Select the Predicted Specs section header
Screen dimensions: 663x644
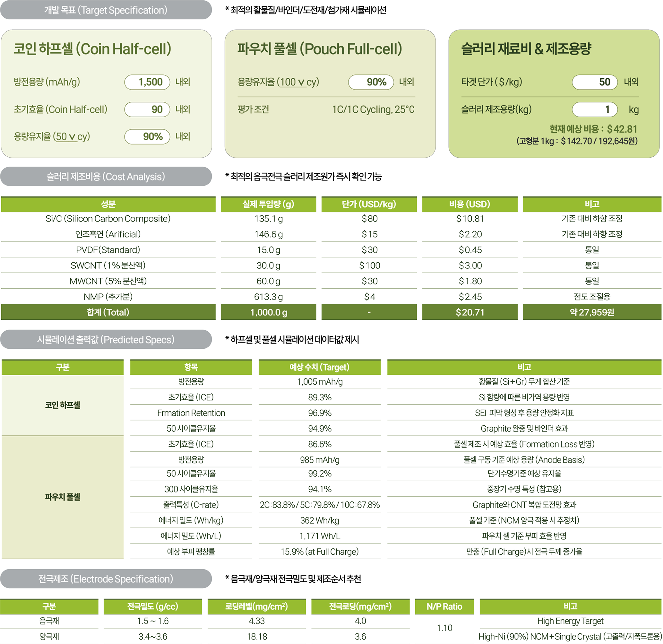[106, 339]
